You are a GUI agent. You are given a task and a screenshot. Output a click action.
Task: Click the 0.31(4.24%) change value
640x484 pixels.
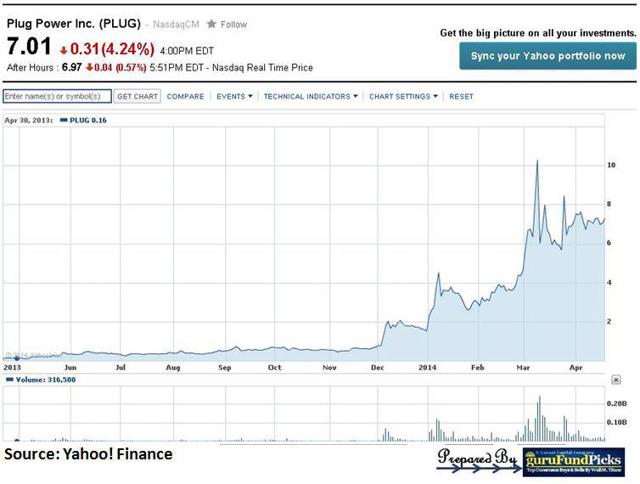(112, 49)
